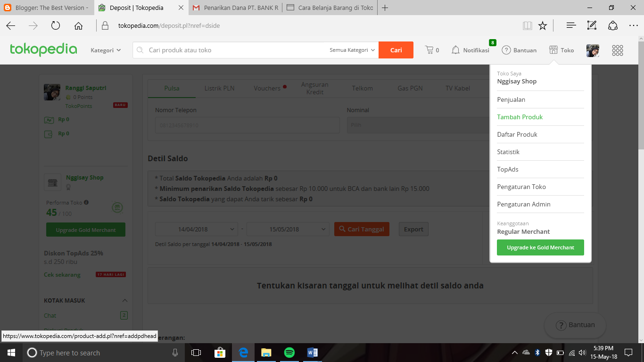Open the apps grid icon in header
The image size is (644, 362).
click(618, 50)
